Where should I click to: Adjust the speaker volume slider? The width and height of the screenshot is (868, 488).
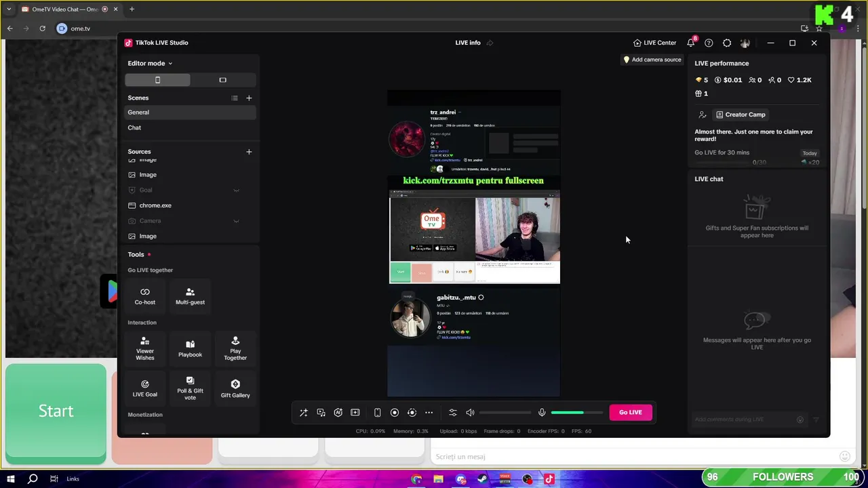(505, 413)
